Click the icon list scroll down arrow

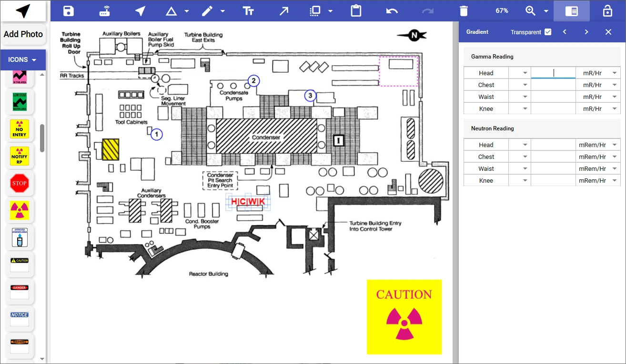[42, 359]
